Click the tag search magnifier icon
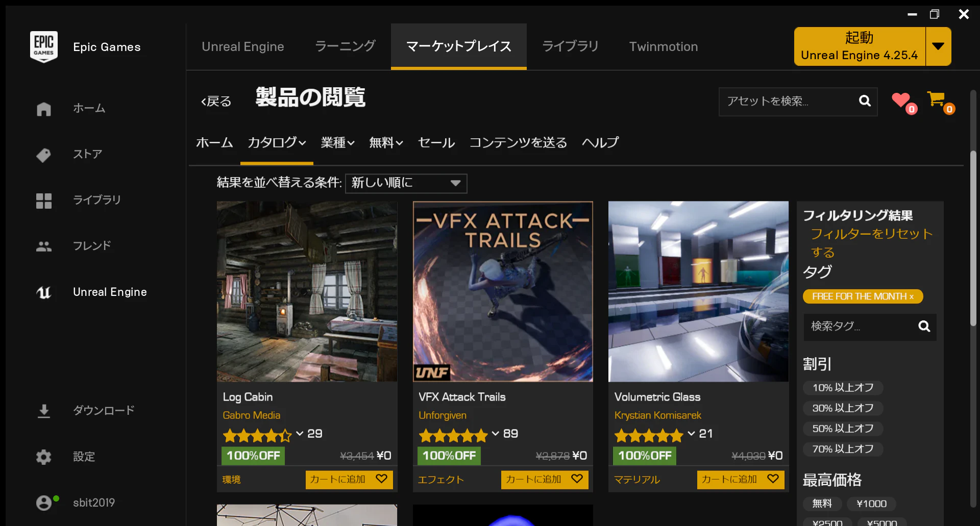Screen dimensions: 980x526 (x=924, y=327)
